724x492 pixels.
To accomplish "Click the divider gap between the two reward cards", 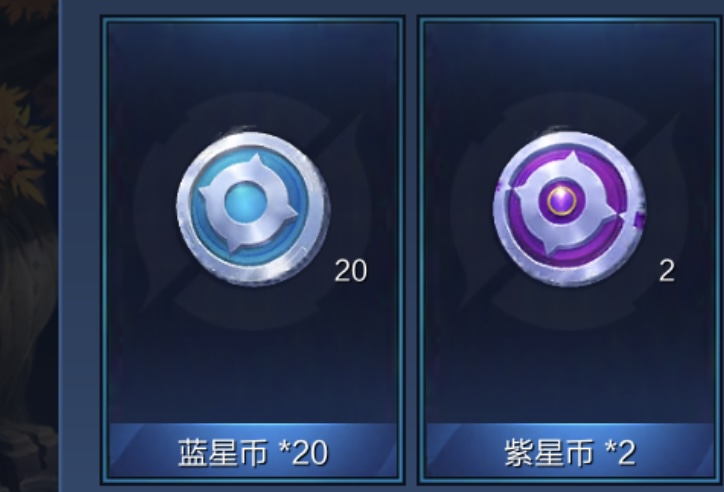I will coord(411,249).
